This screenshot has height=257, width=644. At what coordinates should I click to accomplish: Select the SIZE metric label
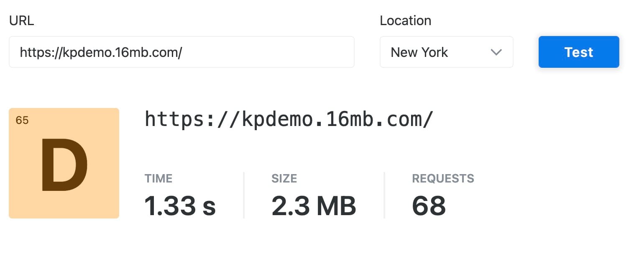pos(284,178)
